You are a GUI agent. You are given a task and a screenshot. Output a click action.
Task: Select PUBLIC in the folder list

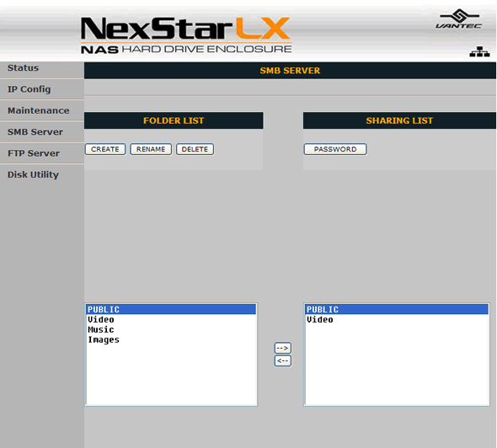[x=171, y=310]
